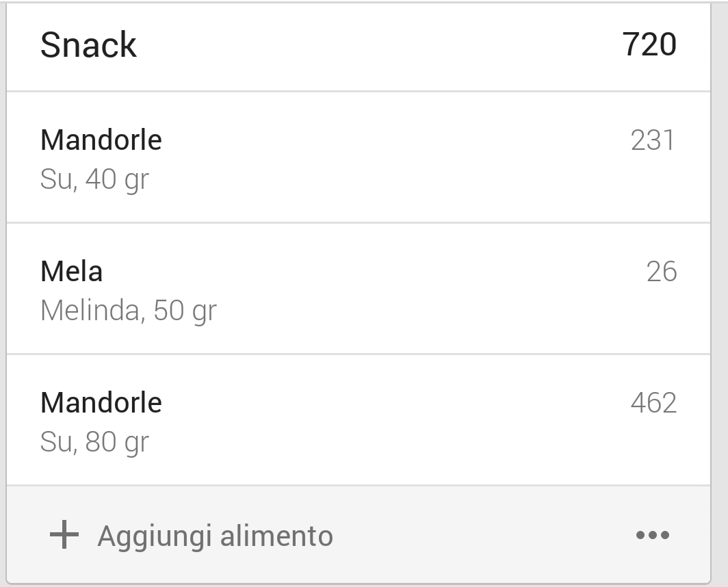Tap the plus icon to add food
Viewport: 728px width, 587px height.
pyautogui.click(x=64, y=534)
